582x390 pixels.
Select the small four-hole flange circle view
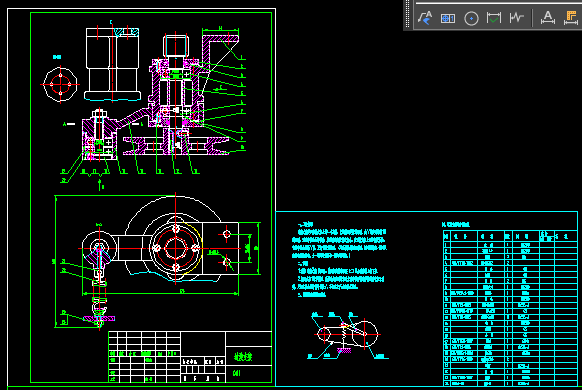tap(60, 84)
